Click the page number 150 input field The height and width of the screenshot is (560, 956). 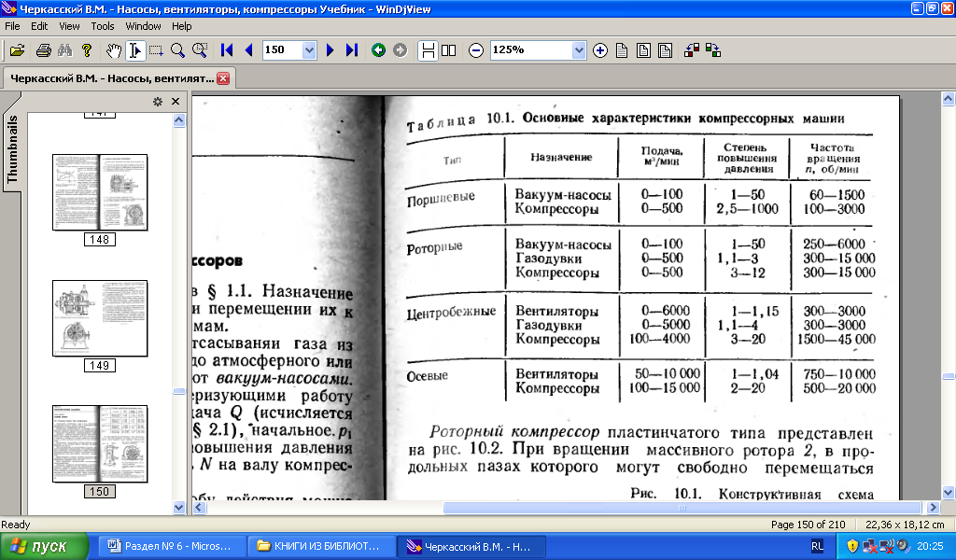(x=282, y=50)
